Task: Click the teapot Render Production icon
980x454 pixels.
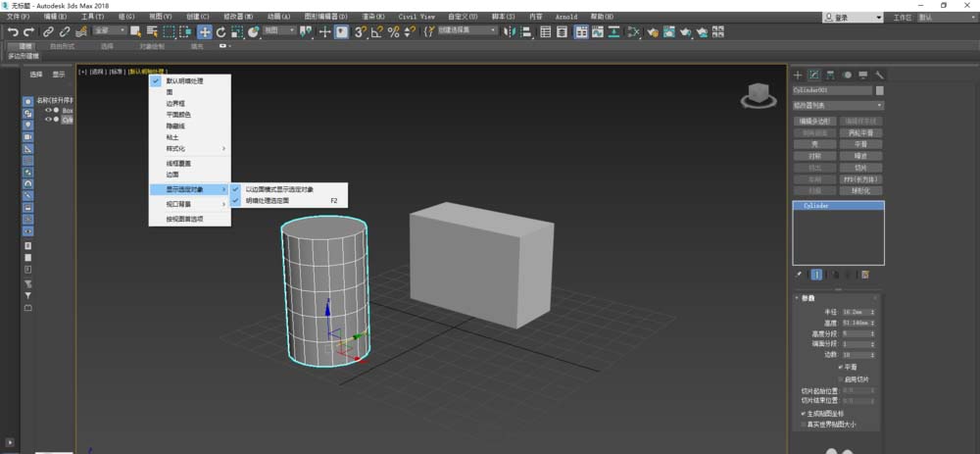Action: [684, 32]
